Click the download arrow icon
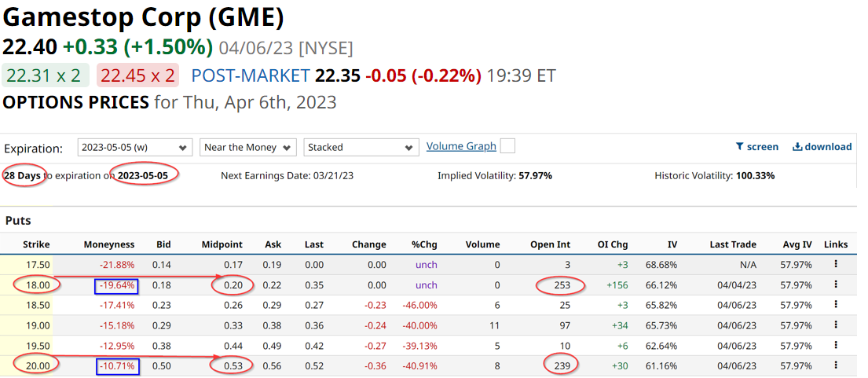 [x=797, y=147]
